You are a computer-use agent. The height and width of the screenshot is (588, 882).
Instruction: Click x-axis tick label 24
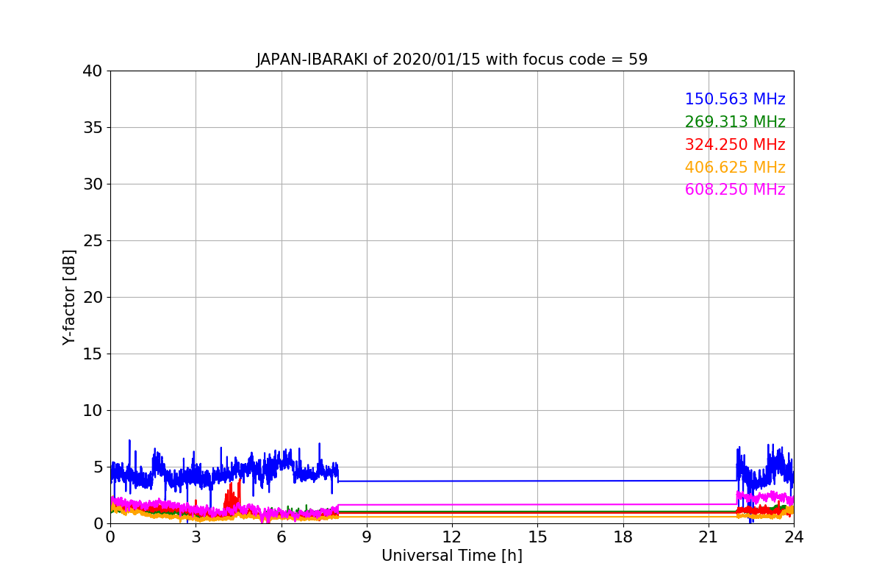(794, 537)
